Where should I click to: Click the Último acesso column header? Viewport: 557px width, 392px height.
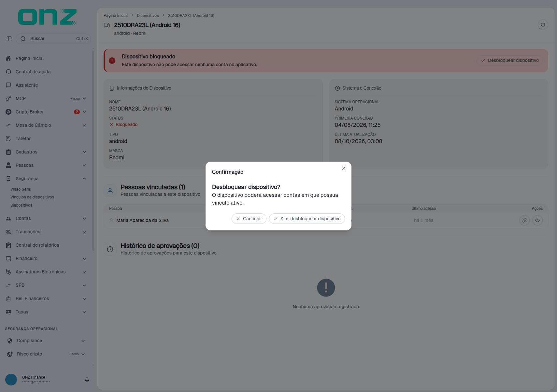[x=423, y=209]
